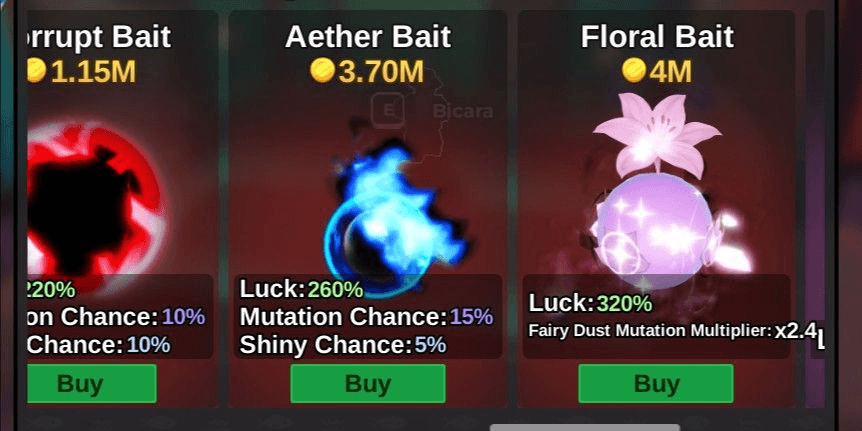Screen dimensions: 862x431
Task: Click Aether Bait Mutation Chance 15% line
Action: 366,317
